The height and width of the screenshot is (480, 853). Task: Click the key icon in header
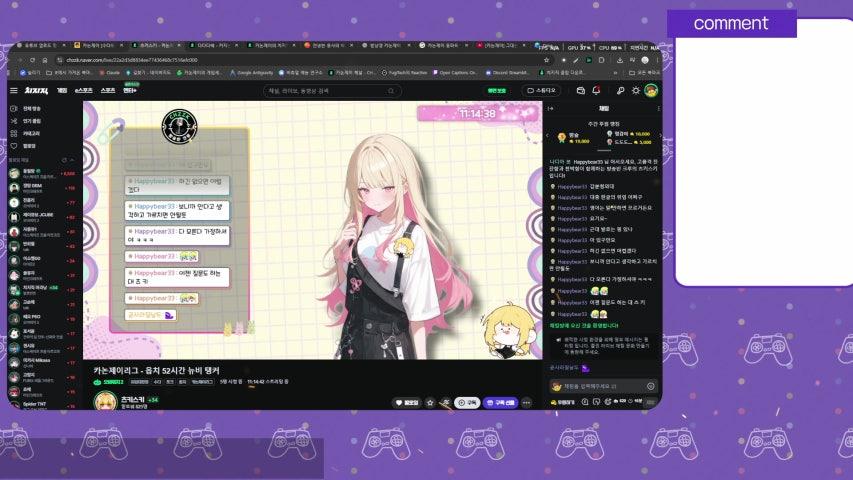click(x=620, y=90)
